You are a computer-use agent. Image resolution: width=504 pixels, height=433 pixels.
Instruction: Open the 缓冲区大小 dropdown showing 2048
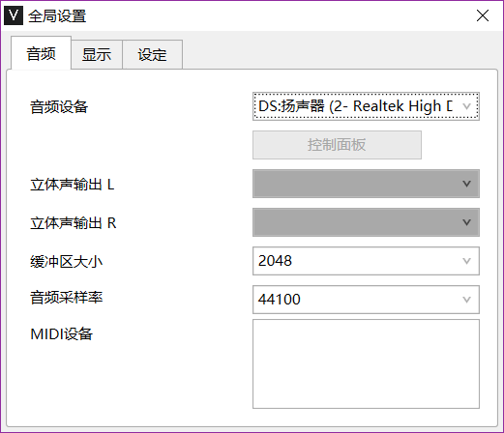(366, 261)
